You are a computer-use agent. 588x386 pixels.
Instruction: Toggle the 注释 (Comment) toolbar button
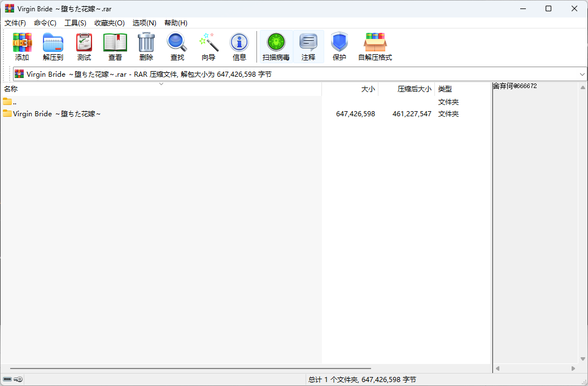coord(308,43)
